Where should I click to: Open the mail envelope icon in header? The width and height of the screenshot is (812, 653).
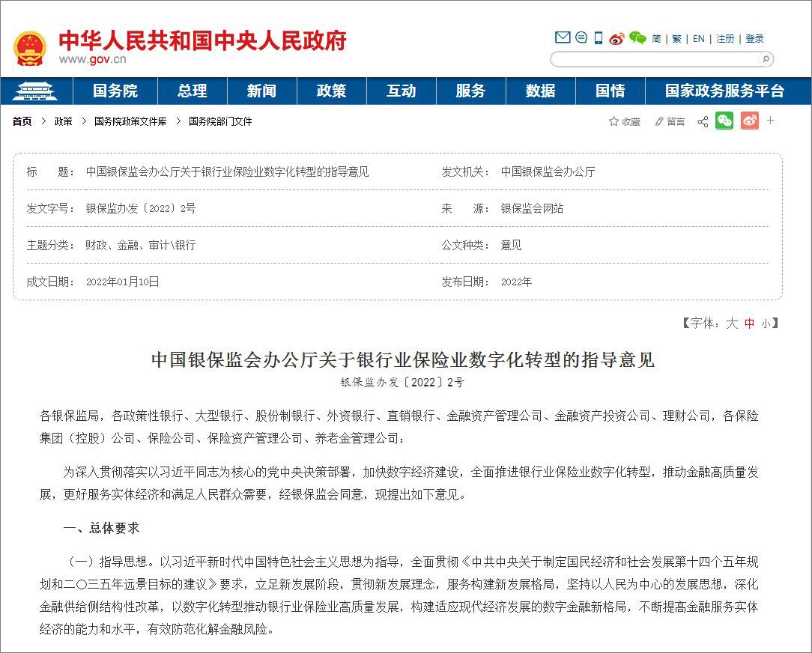[x=563, y=37]
